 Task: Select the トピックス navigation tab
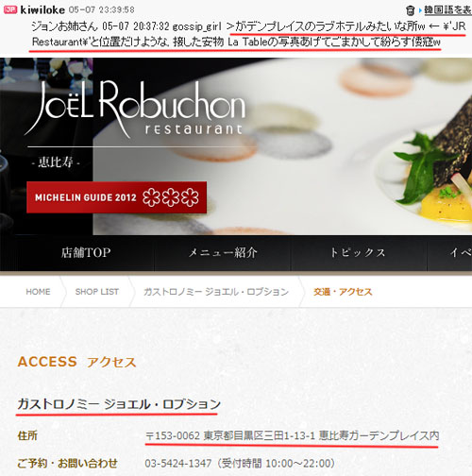point(359,252)
